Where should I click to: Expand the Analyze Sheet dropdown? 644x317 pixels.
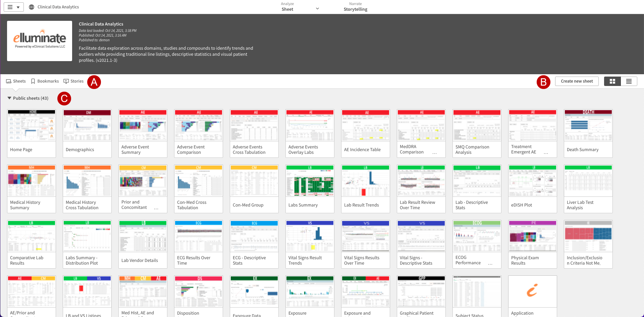pyautogui.click(x=317, y=9)
